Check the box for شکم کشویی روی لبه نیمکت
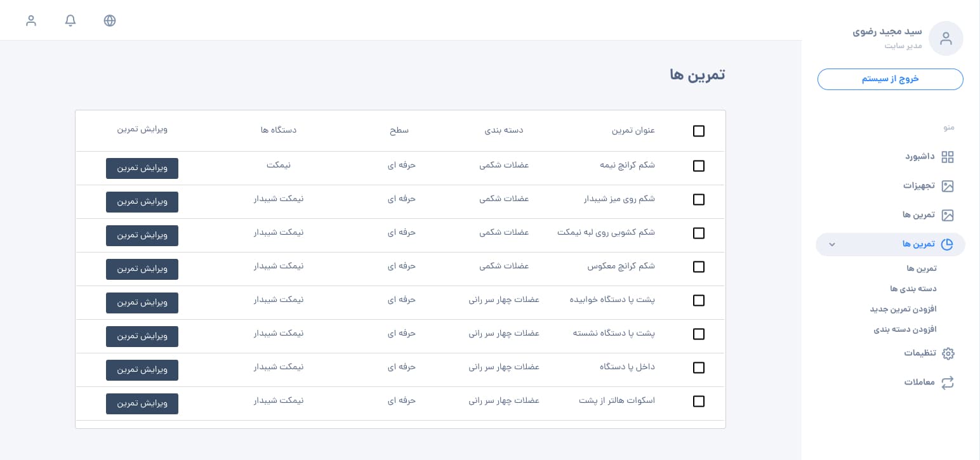This screenshot has height=460, width=980. 699,233
